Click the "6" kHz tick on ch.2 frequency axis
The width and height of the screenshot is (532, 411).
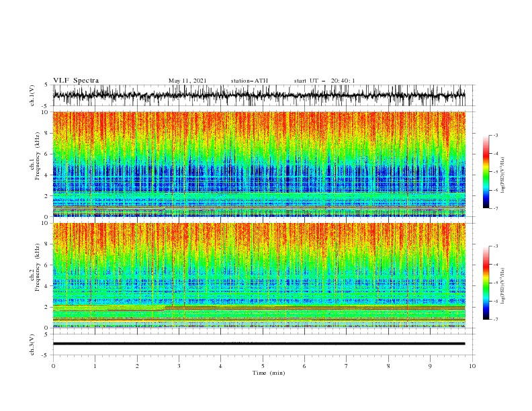tap(48, 265)
